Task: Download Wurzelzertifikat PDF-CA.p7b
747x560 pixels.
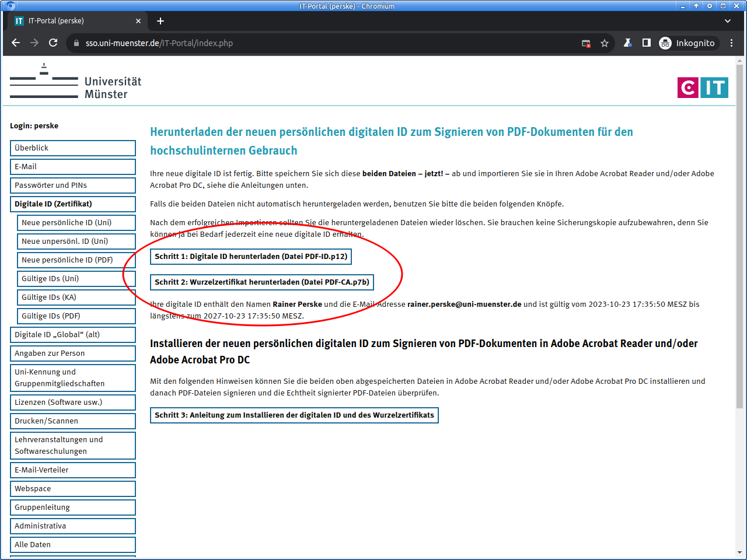Action: tap(262, 282)
